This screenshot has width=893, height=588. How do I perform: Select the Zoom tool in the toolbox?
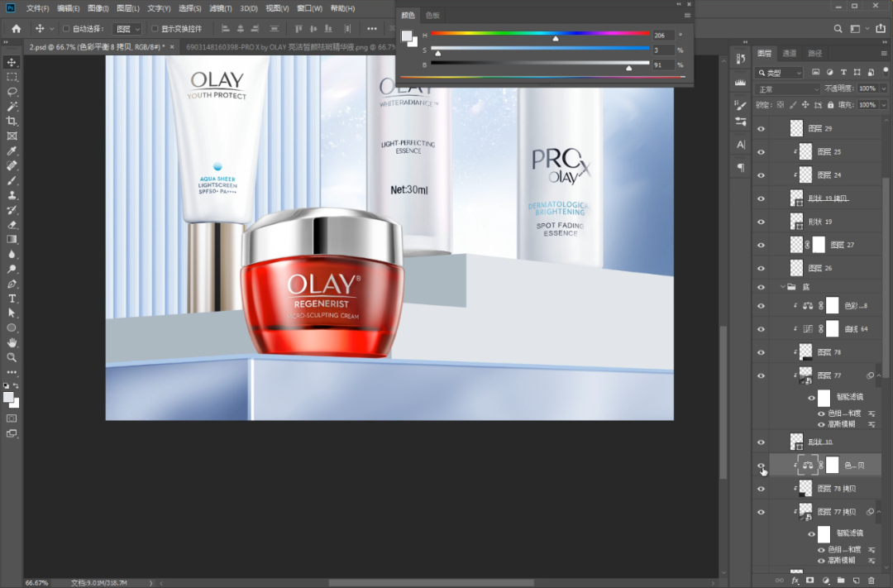pos(12,357)
